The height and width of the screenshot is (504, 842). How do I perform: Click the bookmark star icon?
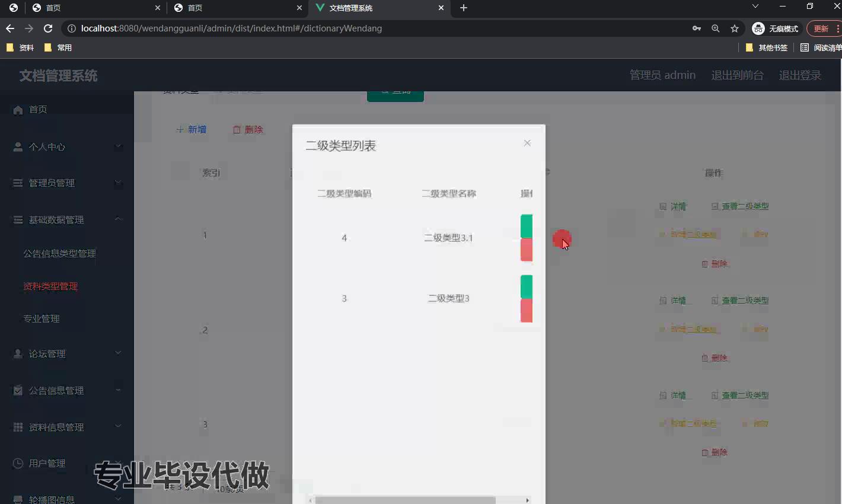[735, 28]
